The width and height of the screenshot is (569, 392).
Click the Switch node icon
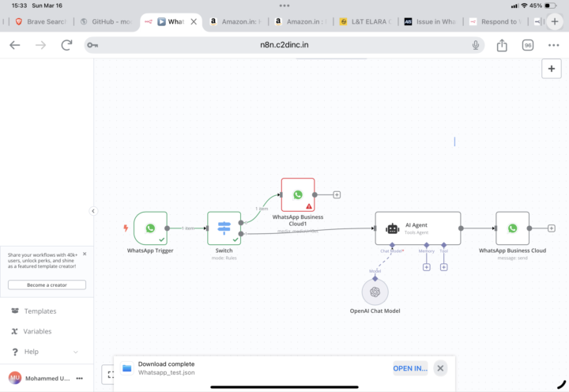click(224, 228)
